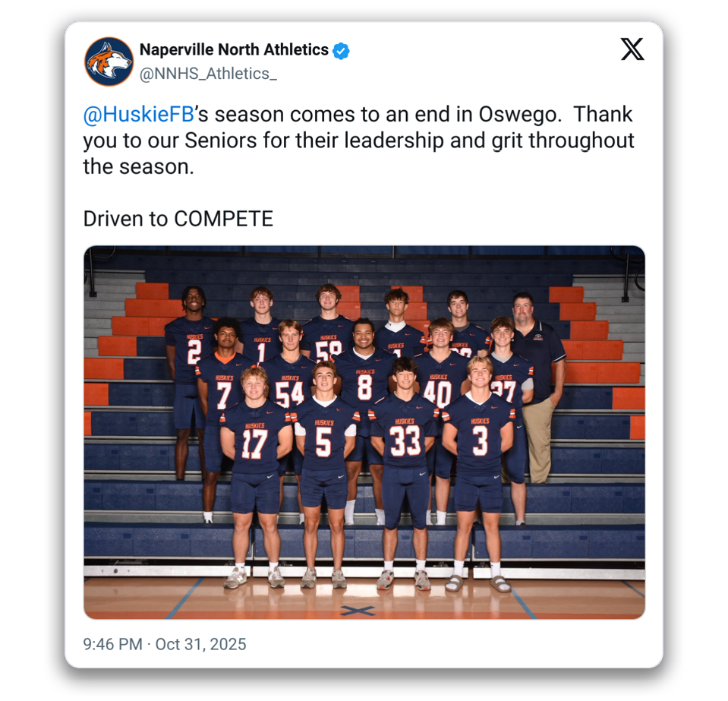Click jersey number 33 in the photo

pyautogui.click(x=405, y=440)
